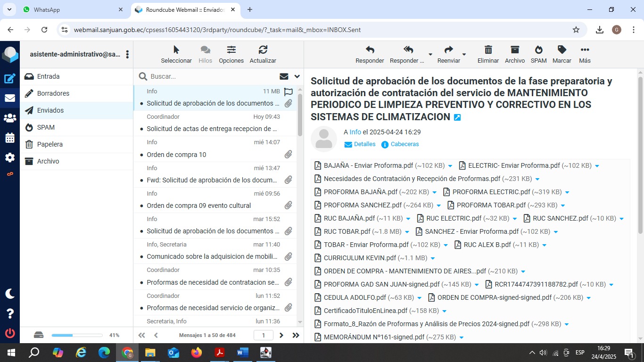Open the Marcar tag tool
The image size is (644, 362).
[561, 50]
